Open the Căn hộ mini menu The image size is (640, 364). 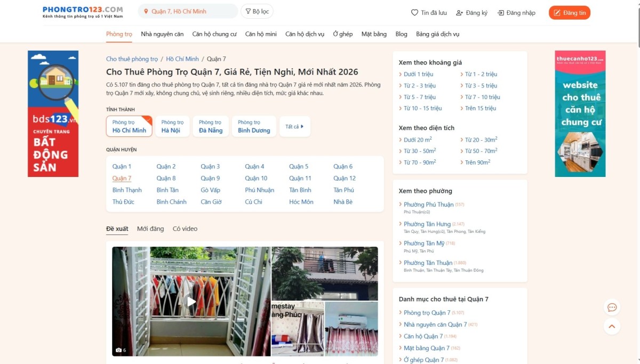[x=261, y=34]
